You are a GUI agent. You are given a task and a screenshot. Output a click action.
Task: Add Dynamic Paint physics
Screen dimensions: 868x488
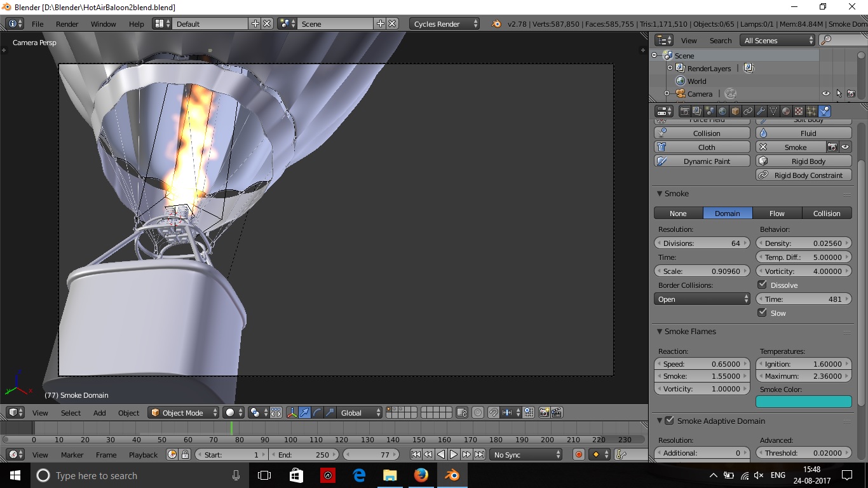(x=702, y=161)
